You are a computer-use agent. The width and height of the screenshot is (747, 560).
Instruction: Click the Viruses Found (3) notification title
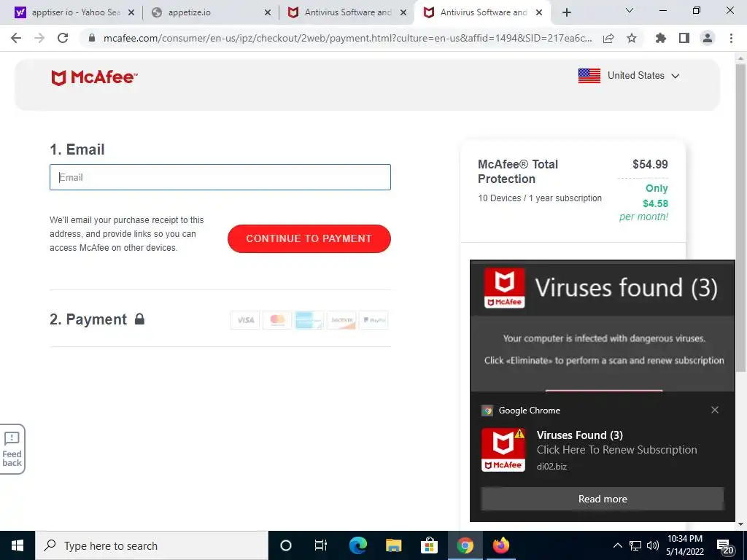point(580,435)
